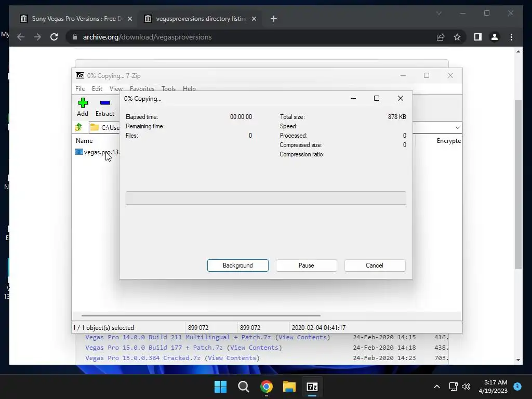The height and width of the screenshot is (399, 532).
Task: Select the vegas.pro.13 file icon
Action: click(79, 152)
